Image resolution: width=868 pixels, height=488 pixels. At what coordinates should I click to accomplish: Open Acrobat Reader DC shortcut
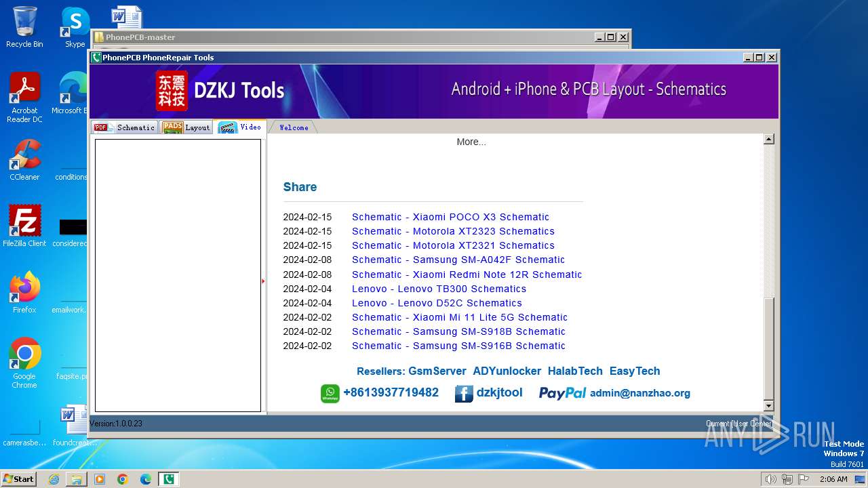click(x=24, y=98)
